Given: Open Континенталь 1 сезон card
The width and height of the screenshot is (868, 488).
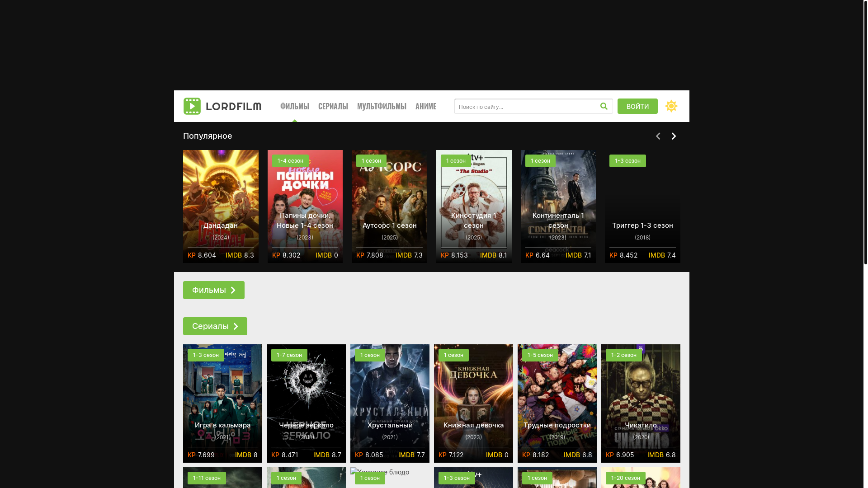Looking at the screenshot, I should tap(558, 206).
